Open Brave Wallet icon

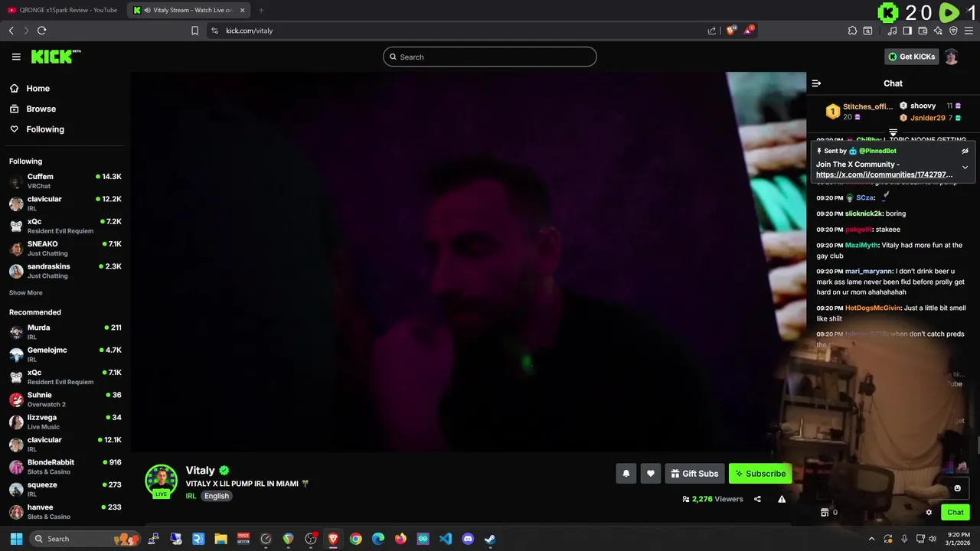click(x=923, y=31)
